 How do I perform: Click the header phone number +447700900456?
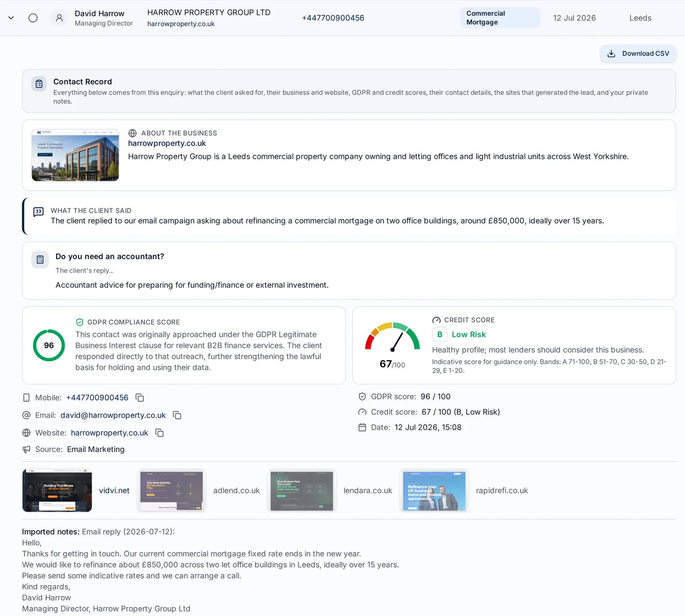tap(333, 18)
